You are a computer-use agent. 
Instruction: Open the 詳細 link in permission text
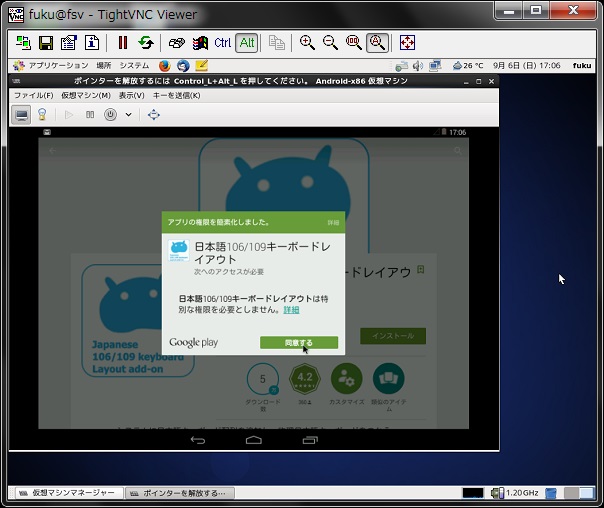pyautogui.click(x=291, y=310)
